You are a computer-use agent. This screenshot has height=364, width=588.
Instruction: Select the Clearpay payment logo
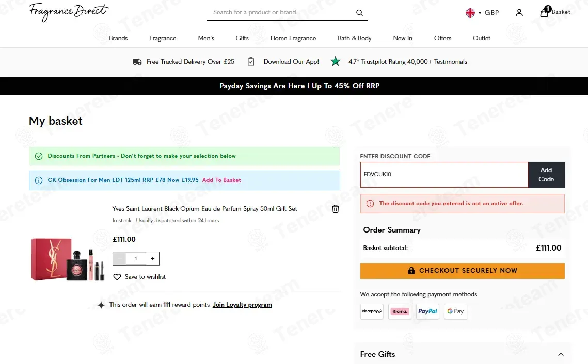(x=372, y=311)
